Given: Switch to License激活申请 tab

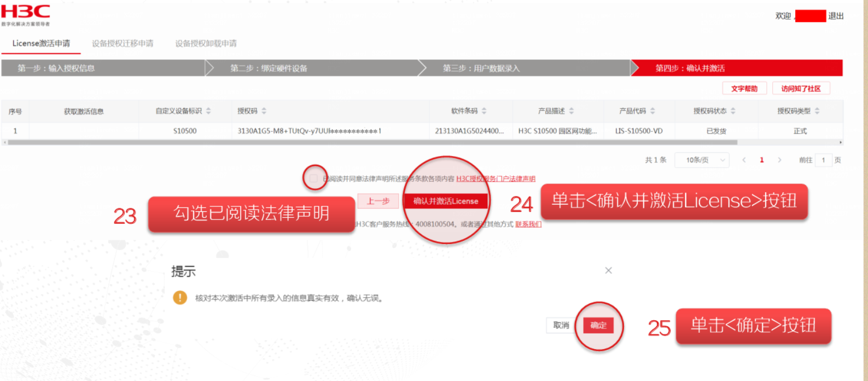Looking at the screenshot, I should click(41, 43).
